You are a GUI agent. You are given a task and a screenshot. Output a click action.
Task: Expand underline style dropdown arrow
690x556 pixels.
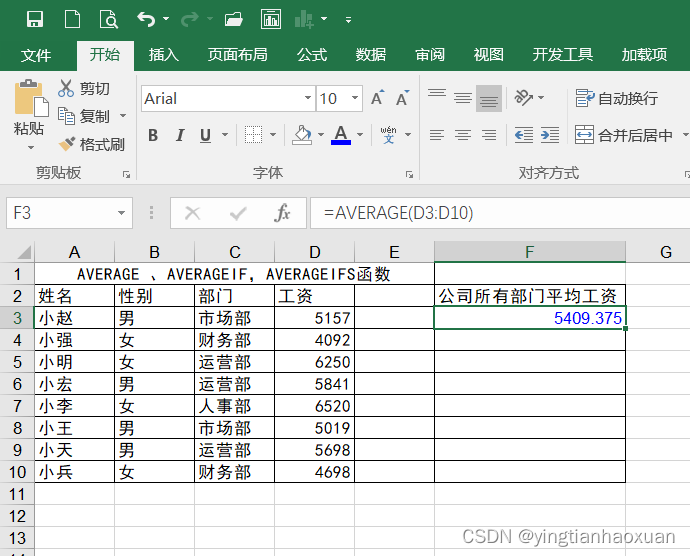coord(225,134)
